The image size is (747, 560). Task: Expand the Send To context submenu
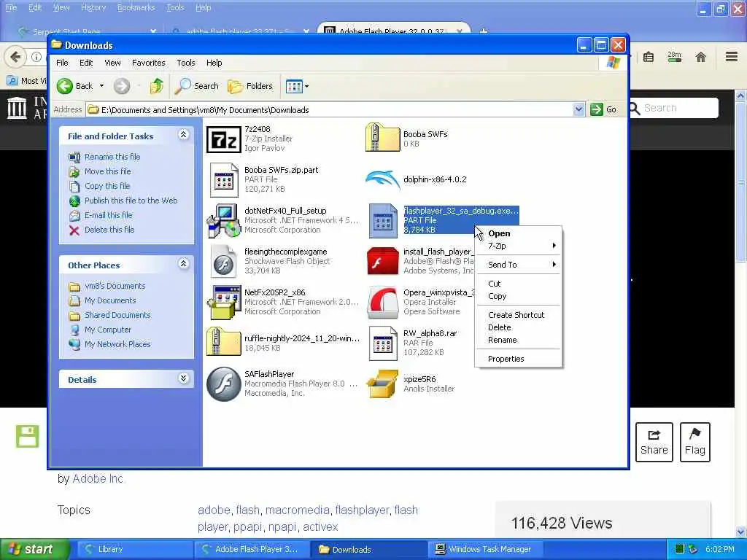[519, 265]
